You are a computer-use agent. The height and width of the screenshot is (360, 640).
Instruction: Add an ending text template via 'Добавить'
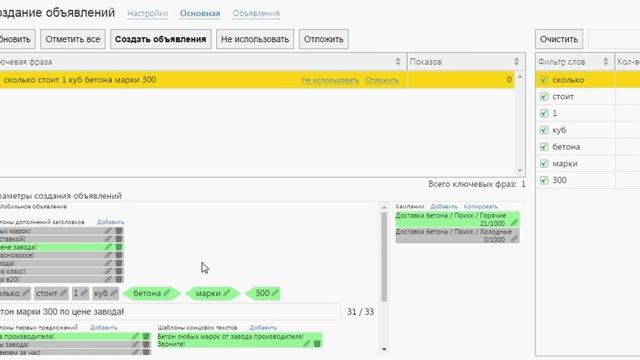point(263,327)
